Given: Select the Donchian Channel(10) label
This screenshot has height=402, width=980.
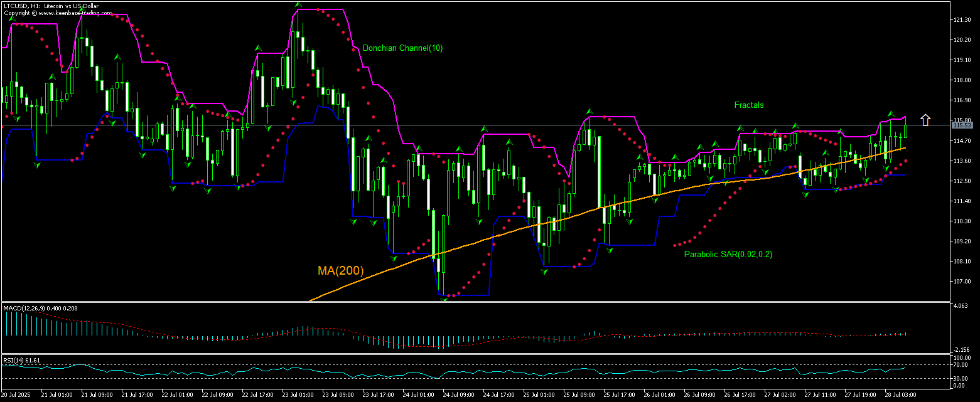Looking at the screenshot, I should [402, 48].
